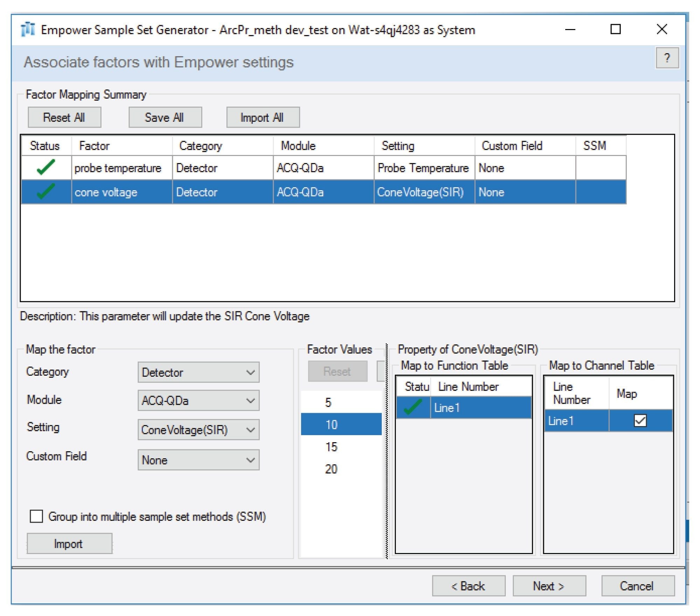
Task: Click the help question mark button
Action: click(667, 58)
